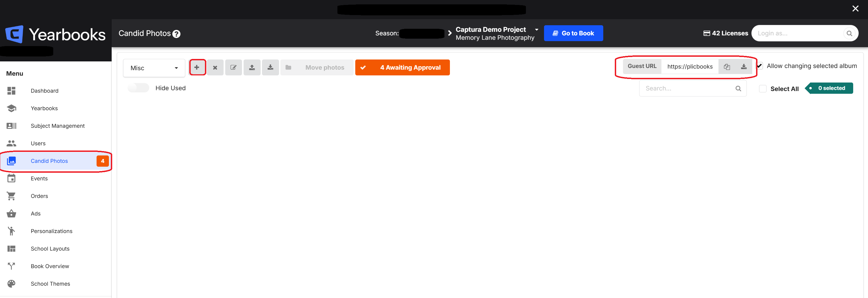Image resolution: width=868 pixels, height=298 pixels.
Task: Download album using toolbar download icon
Action: (x=270, y=67)
